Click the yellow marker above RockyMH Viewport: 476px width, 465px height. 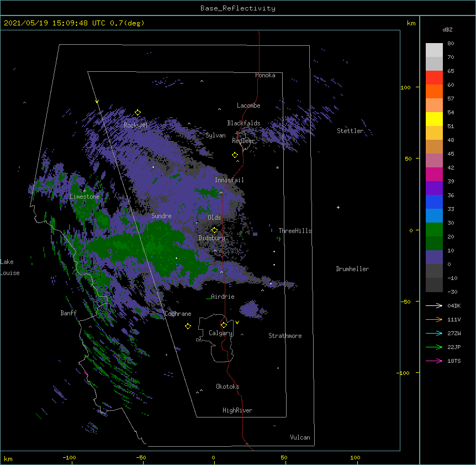(x=138, y=113)
